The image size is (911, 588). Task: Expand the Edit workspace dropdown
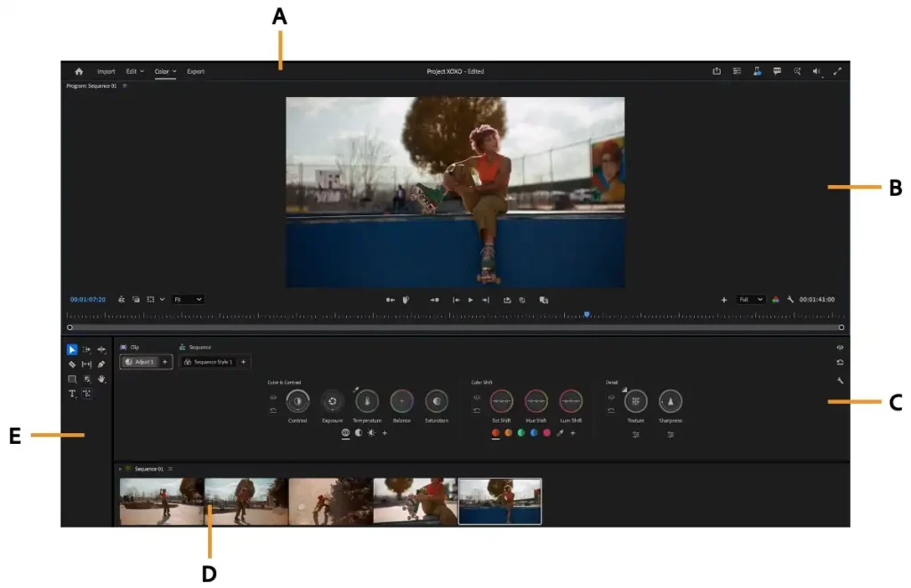click(x=133, y=71)
